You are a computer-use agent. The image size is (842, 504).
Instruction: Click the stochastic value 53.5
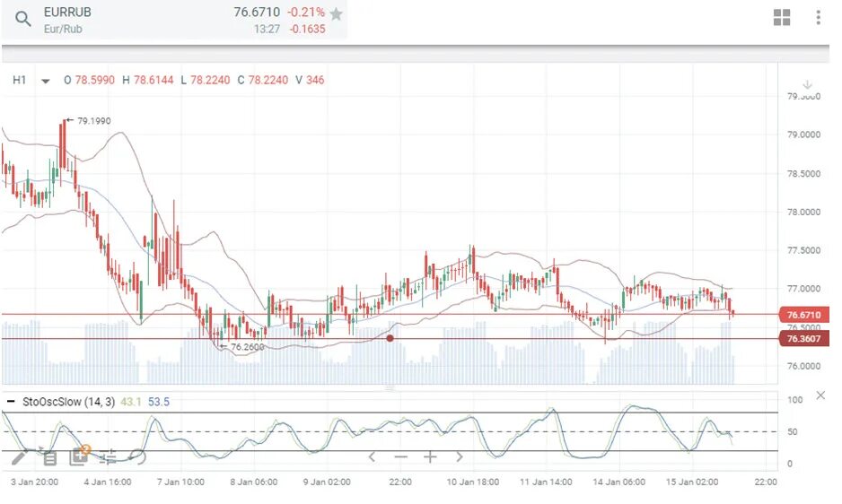pos(158,402)
